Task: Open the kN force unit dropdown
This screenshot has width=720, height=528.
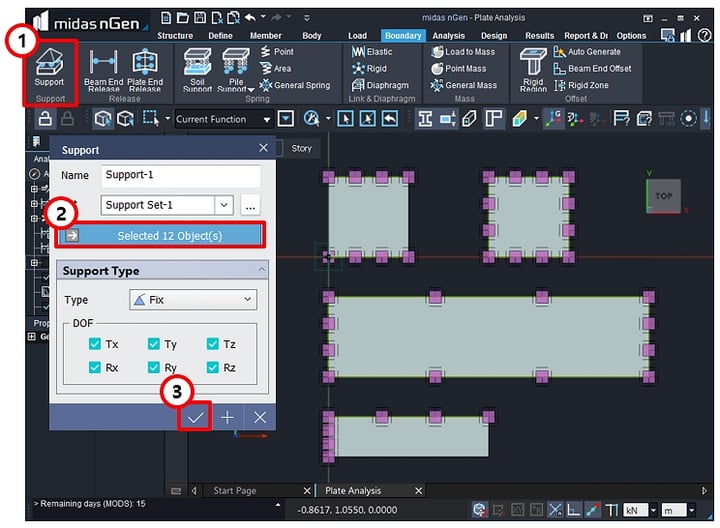Action: coord(653,510)
